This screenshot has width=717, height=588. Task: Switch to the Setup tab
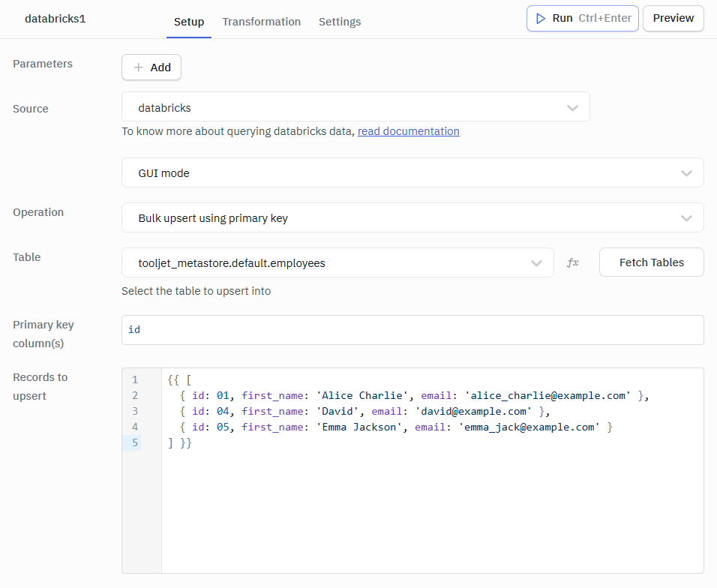click(x=189, y=22)
